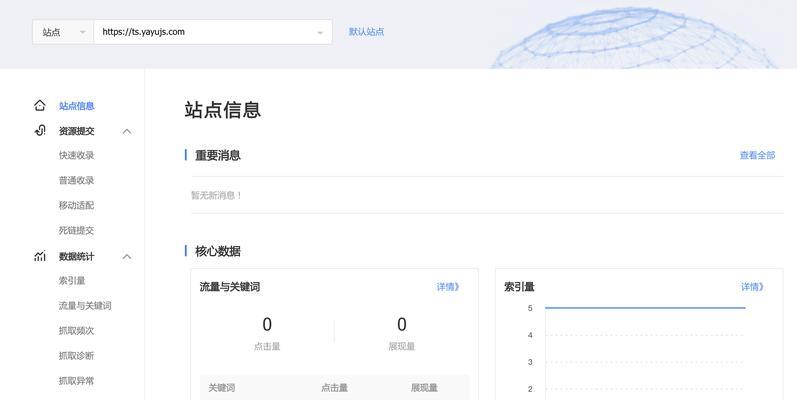This screenshot has width=797, height=400.
Task: Click the home icon beside 站点信息
Action: 40,105
